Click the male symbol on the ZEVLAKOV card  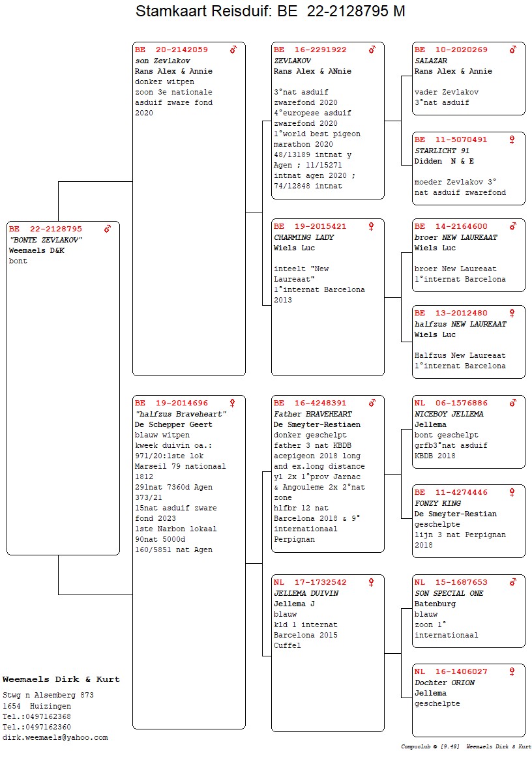[x=372, y=50]
